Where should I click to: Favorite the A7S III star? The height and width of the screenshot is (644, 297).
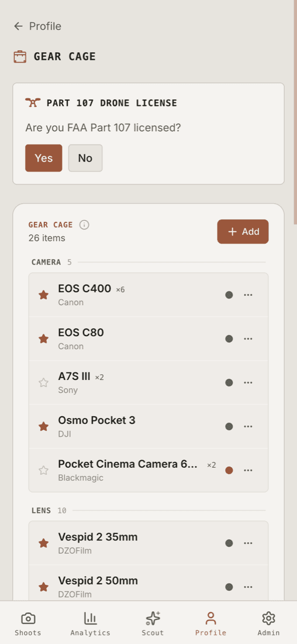(43, 383)
